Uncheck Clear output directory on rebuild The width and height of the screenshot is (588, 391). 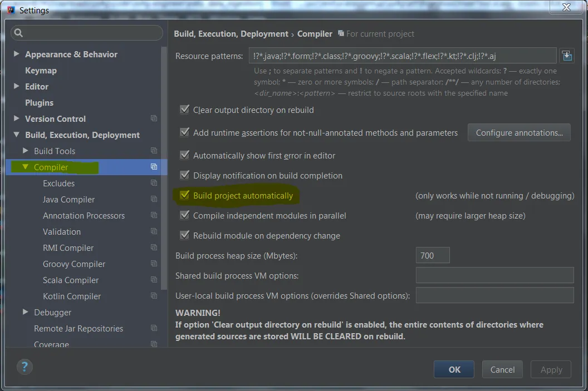[184, 110]
